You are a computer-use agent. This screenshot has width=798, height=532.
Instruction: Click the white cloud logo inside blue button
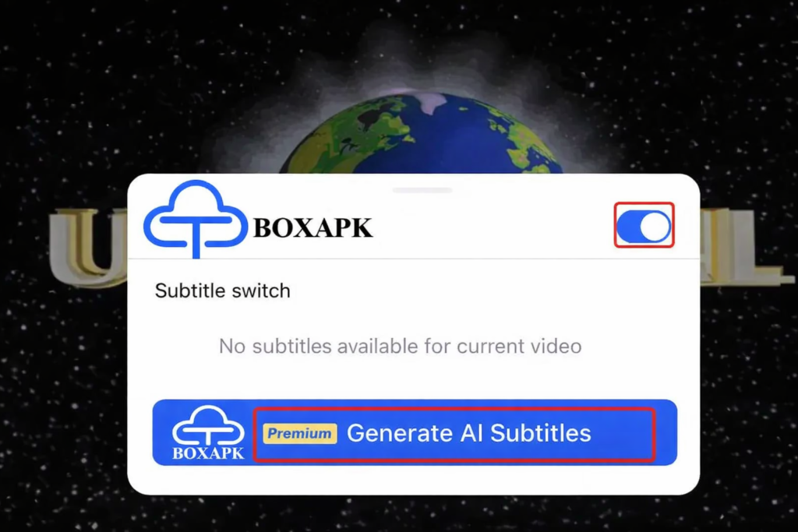pyautogui.click(x=208, y=425)
